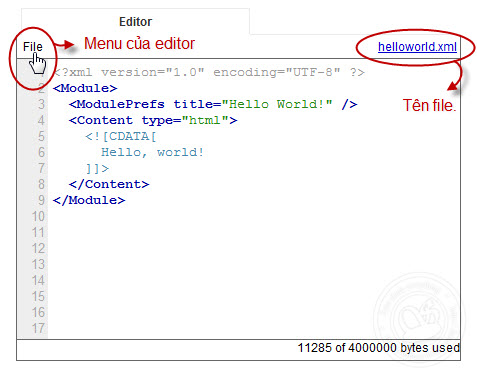Image resolution: width=477 pixels, height=372 pixels.
Task: Click the closing </Content> tag
Action: point(109,184)
